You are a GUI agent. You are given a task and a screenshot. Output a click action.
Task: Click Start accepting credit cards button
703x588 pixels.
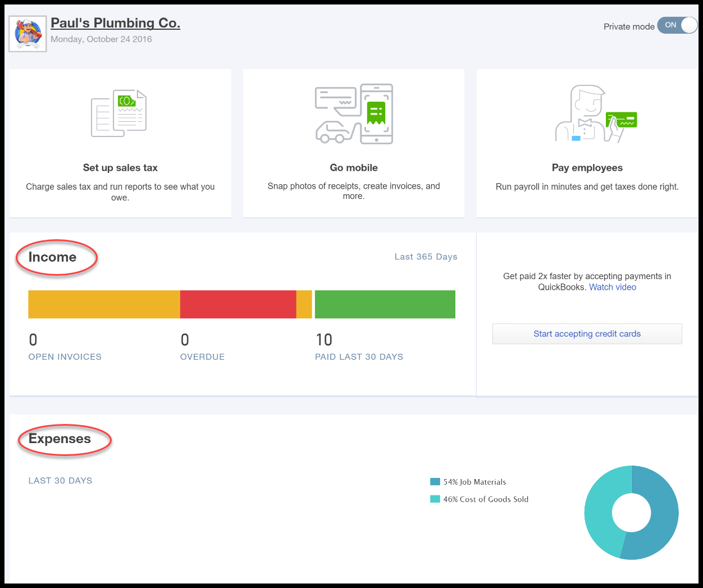point(587,334)
